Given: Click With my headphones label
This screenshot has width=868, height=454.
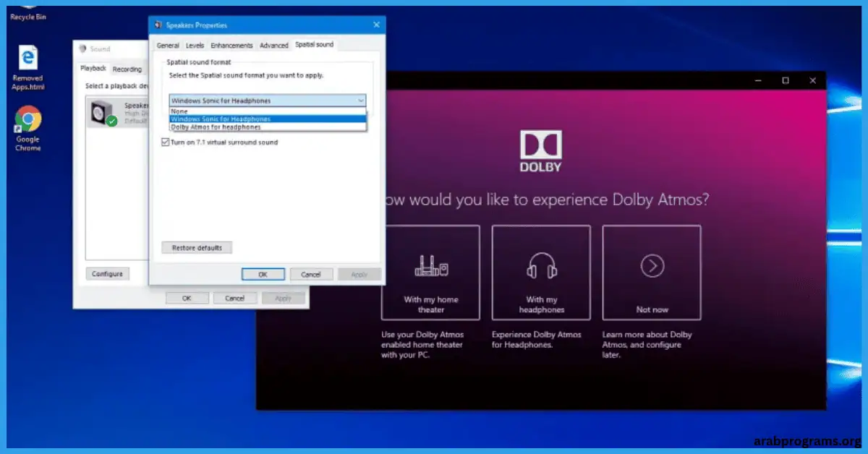Looking at the screenshot, I should point(541,304).
